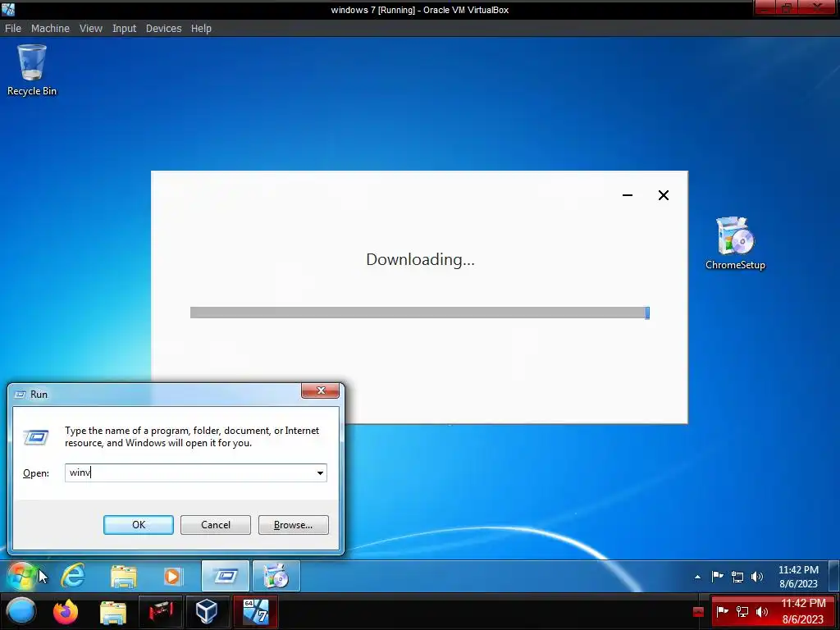Switch to ChromeSetup installer taskbar button
Viewport: 840px width, 630px height.
276,576
